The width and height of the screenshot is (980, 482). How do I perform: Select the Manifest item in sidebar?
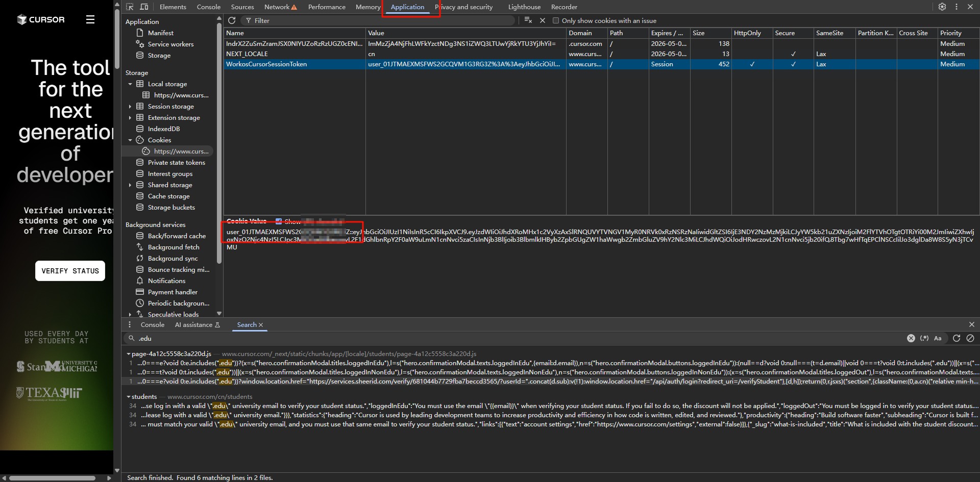point(160,33)
